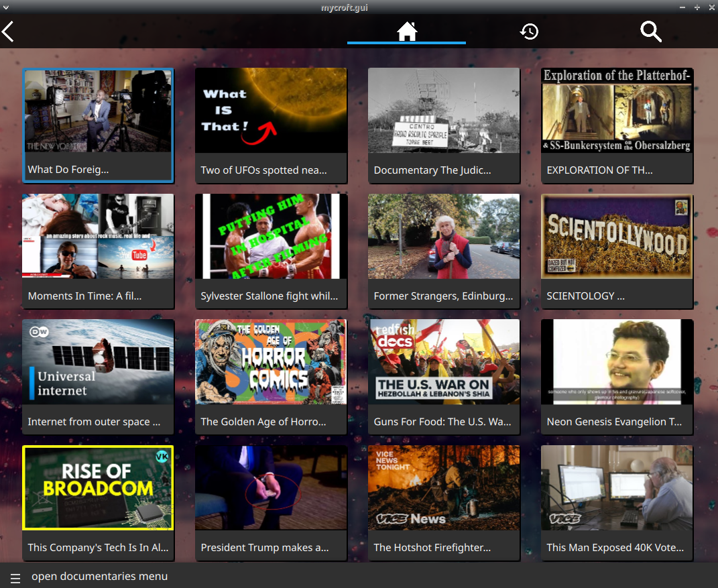This screenshot has width=718, height=588.
Task: Open 'Two of UFOs spotted nea...' thumbnail
Action: [x=271, y=111]
